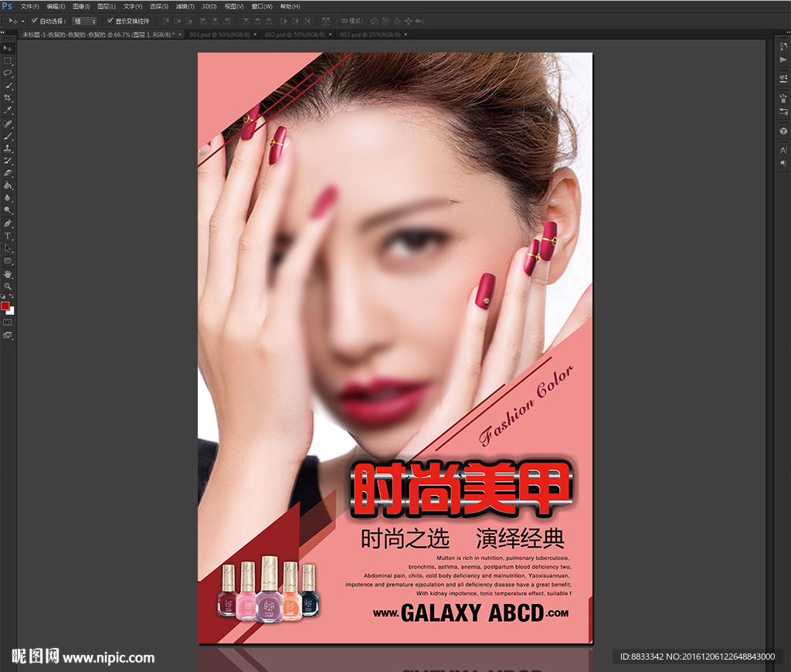Select the Eyedropper tool
This screenshot has width=791, height=672.
click(x=8, y=110)
